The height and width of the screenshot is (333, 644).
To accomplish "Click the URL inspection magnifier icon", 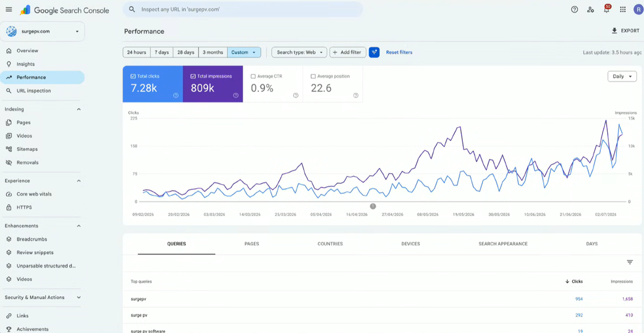I will tap(9, 91).
